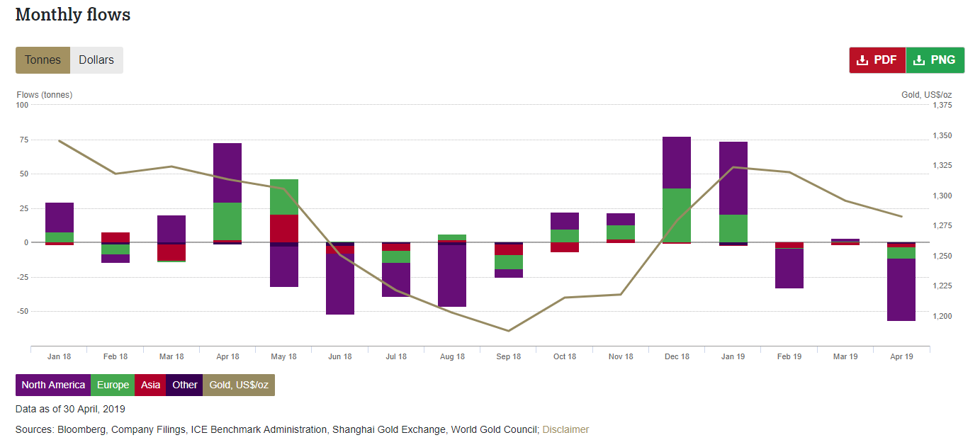Viewport: 980px width, 440px height.
Task: Click the PDF download icon
Action: tap(862, 60)
